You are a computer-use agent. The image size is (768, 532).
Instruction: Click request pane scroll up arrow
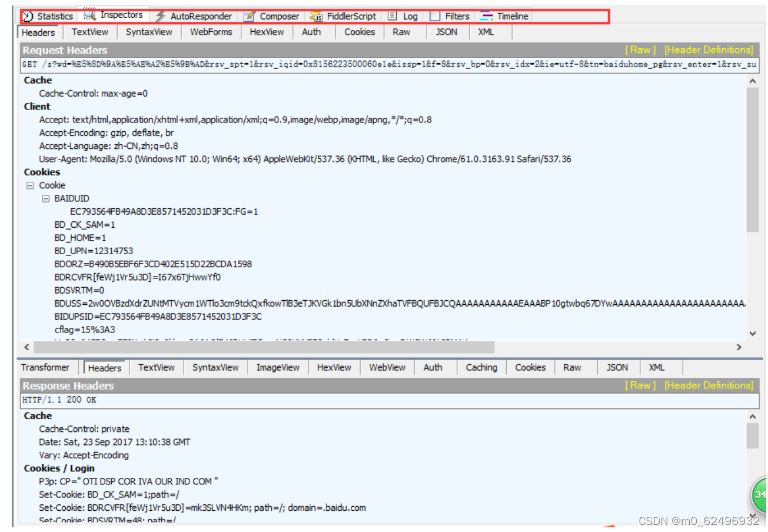point(752,81)
